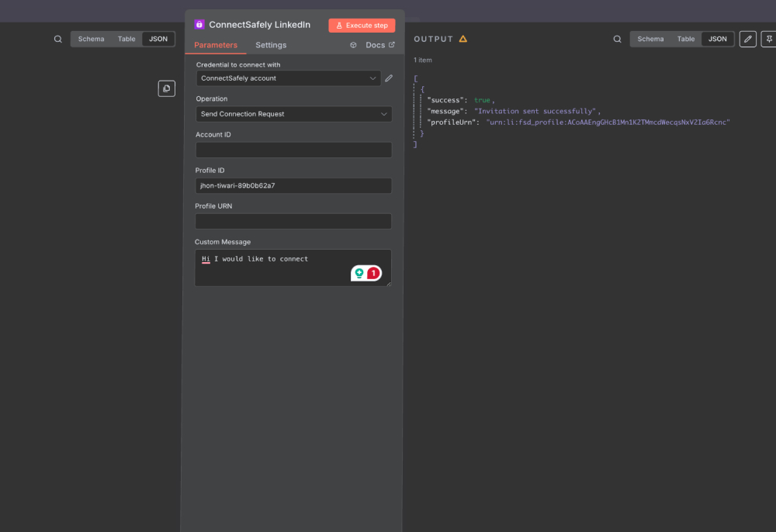776x532 pixels.
Task: Click the copy data icon on the left panel
Action: pyautogui.click(x=166, y=88)
